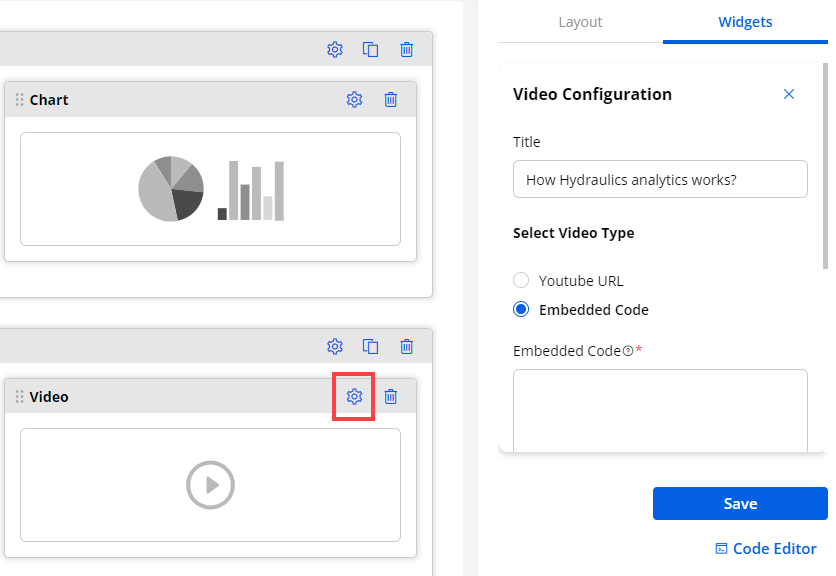Click the Title input field
Screen dimensions: 836x576
coord(660,180)
